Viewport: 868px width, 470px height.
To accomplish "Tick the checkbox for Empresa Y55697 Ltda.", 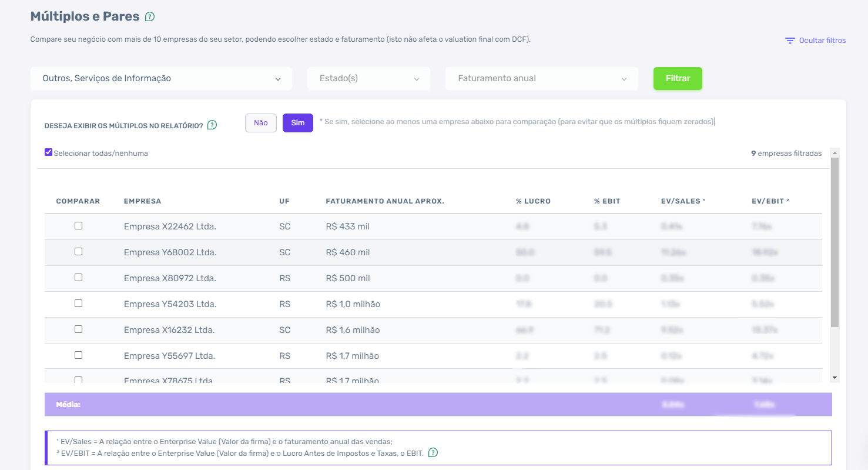I will pos(78,355).
